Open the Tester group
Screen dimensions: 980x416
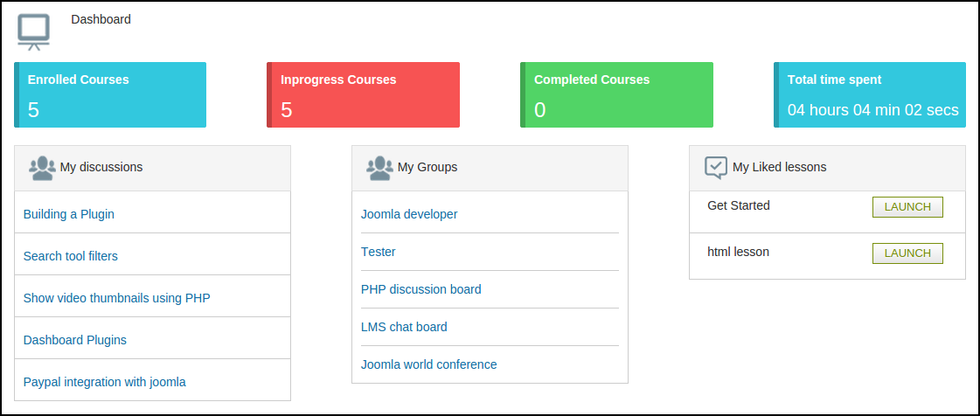[x=379, y=252]
